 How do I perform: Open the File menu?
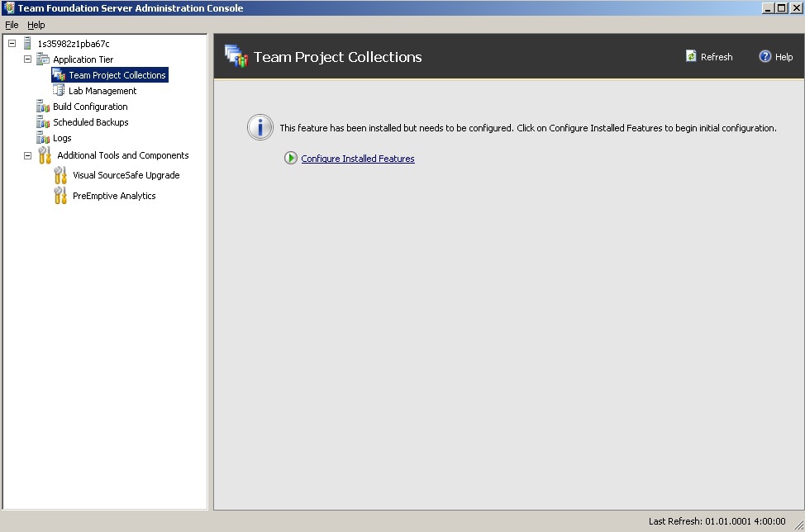coord(12,25)
